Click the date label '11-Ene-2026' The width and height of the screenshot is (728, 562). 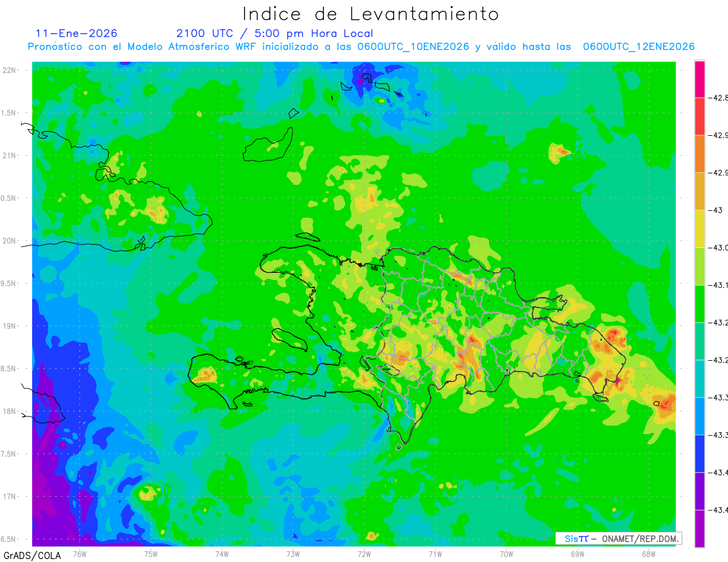(x=76, y=33)
